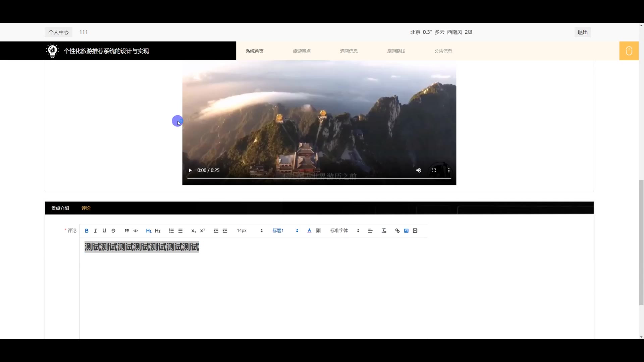Toggle underline formatting in editor toolbar
The height and width of the screenshot is (362, 644).
click(x=104, y=231)
